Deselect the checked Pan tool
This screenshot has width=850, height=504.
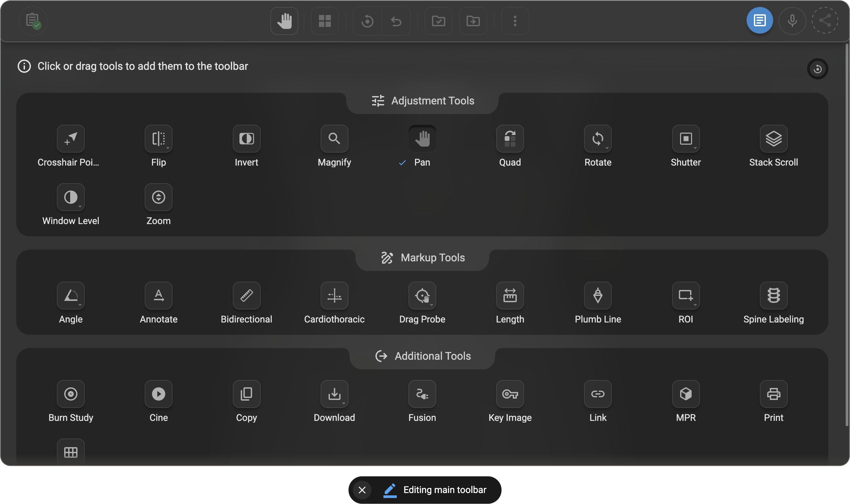pyautogui.click(x=422, y=139)
